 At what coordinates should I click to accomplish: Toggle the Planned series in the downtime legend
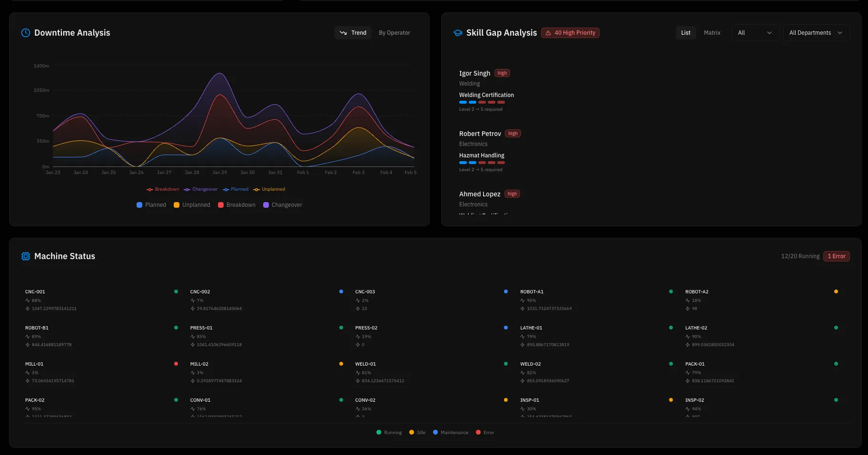151,204
